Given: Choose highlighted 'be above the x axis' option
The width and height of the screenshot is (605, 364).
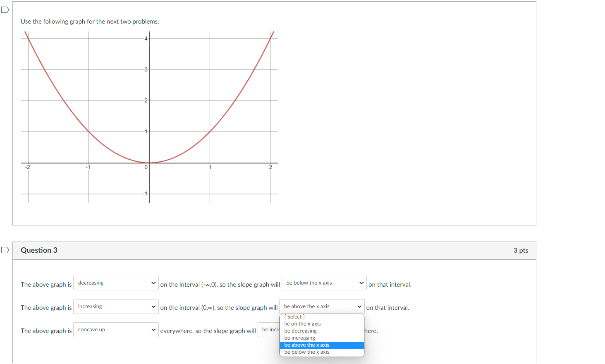Looking at the screenshot, I should coord(322,345).
